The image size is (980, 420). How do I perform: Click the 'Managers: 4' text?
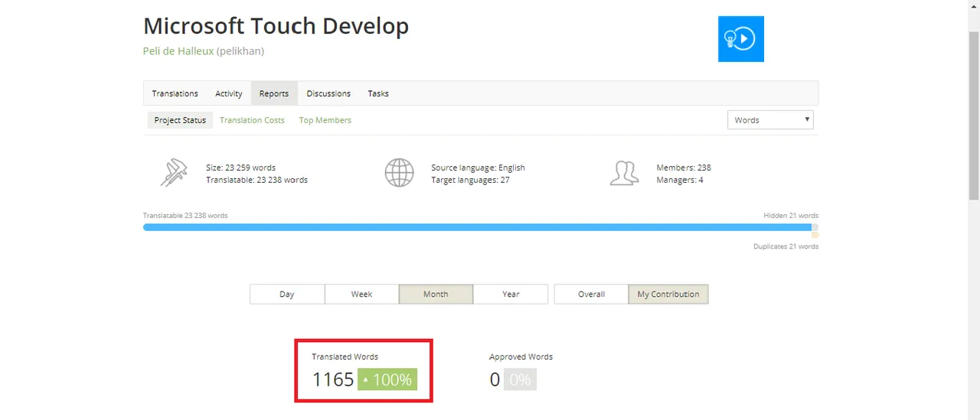pos(680,180)
